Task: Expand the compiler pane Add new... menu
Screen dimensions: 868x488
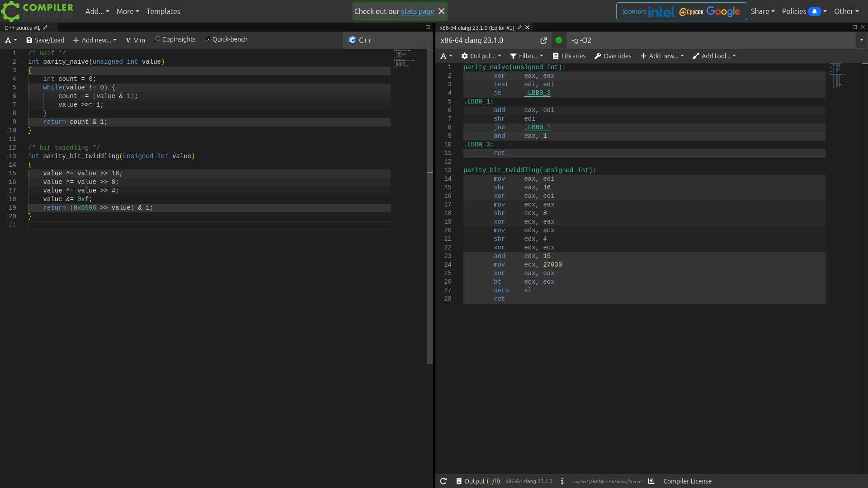Action: [x=662, y=56]
